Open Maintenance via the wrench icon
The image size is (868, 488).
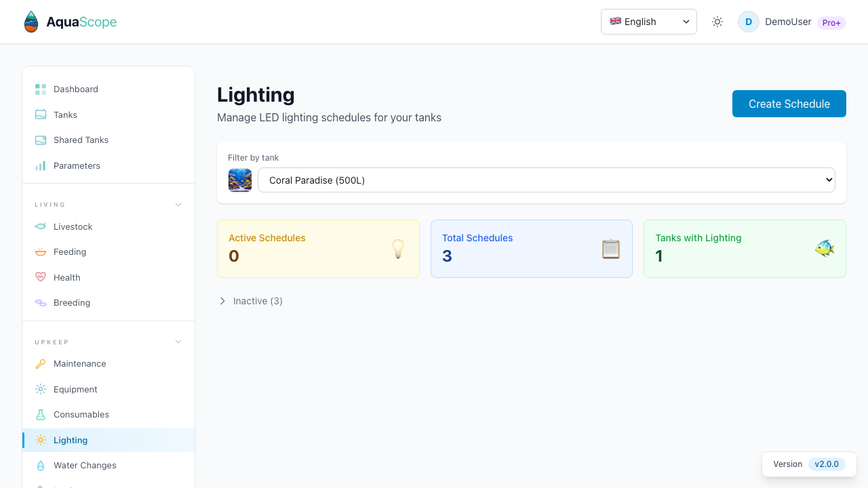tap(41, 363)
